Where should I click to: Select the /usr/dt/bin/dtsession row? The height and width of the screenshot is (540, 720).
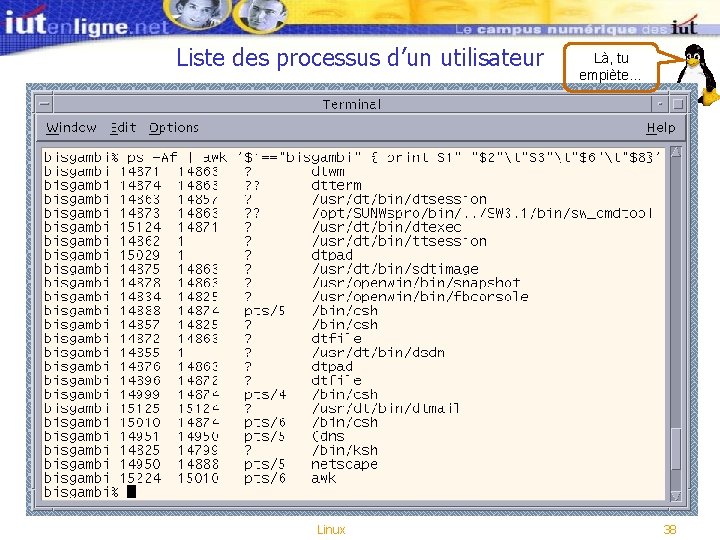tap(265, 199)
